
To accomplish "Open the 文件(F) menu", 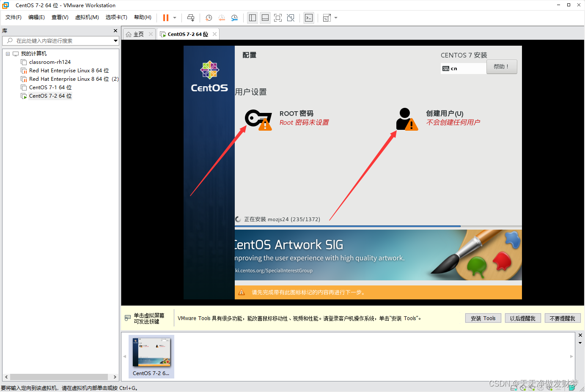I will click(14, 17).
